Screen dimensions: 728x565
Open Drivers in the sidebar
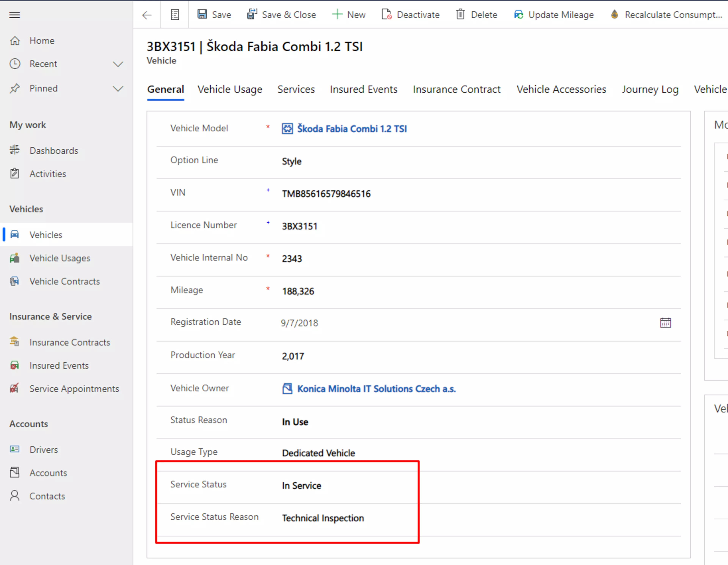coord(66,450)
